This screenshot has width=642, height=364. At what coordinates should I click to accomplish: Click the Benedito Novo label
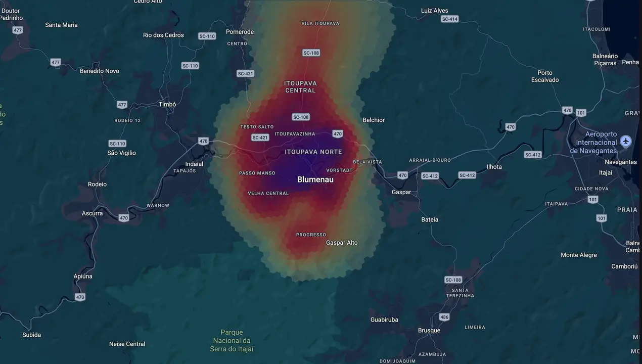coord(100,71)
